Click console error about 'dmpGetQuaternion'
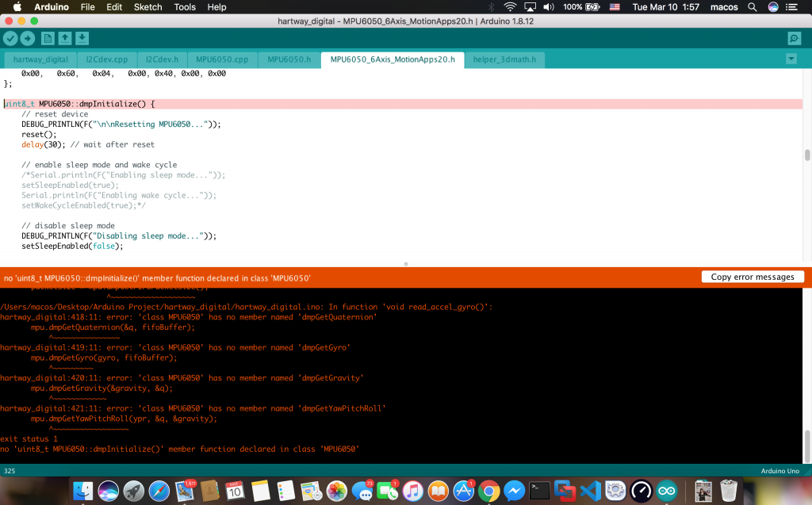The width and height of the screenshot is (812, 505). [x=189, y=317]
